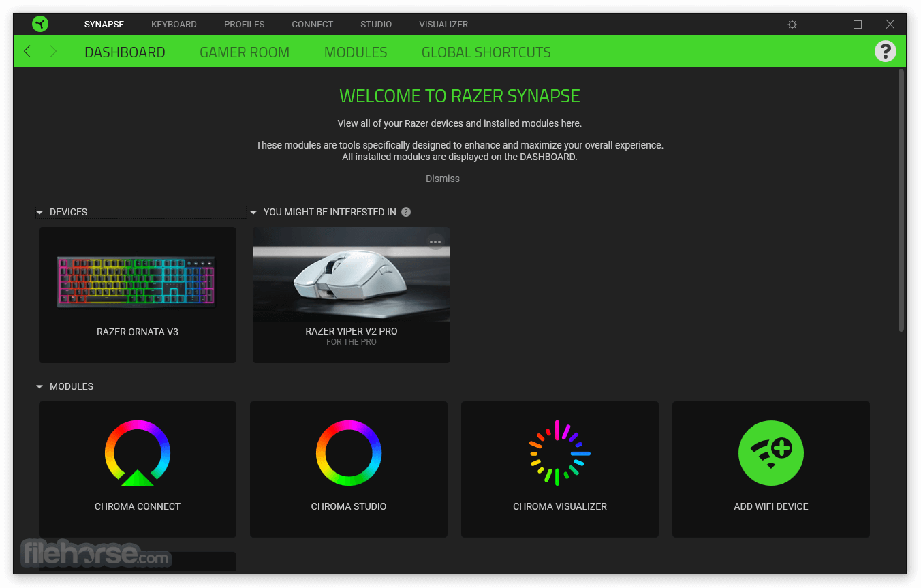This screenshot has width=921, height=588.
Task: Click the Razer logo icon
Action: click(40, 24)
